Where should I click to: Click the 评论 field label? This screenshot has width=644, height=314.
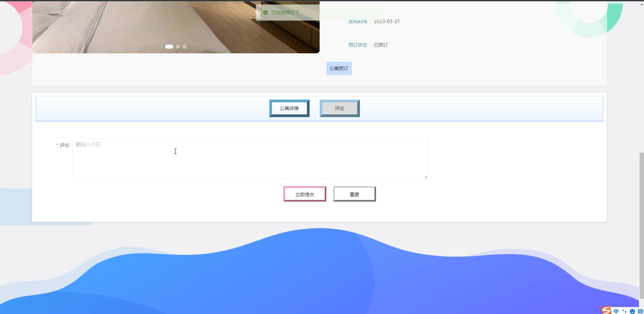click(64, 145)
